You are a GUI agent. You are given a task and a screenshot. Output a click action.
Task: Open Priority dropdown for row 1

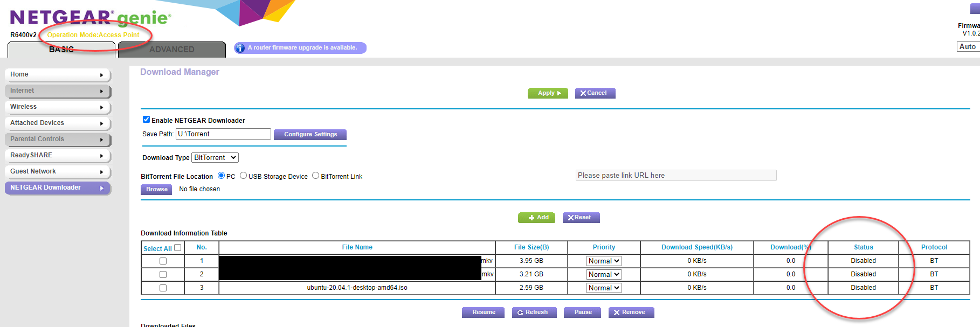604,261
